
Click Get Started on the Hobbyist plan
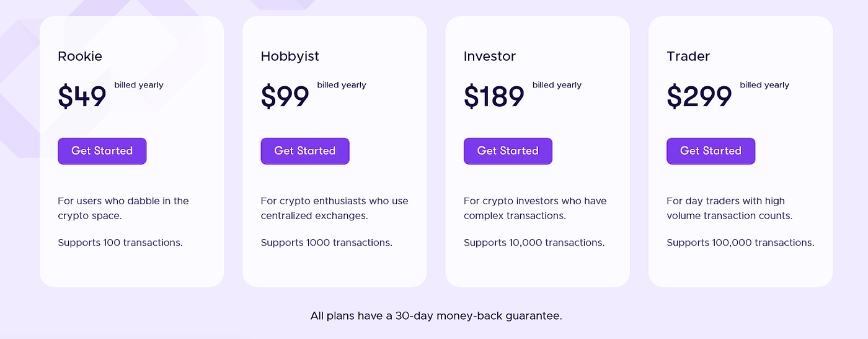click(x=304, y=151)
